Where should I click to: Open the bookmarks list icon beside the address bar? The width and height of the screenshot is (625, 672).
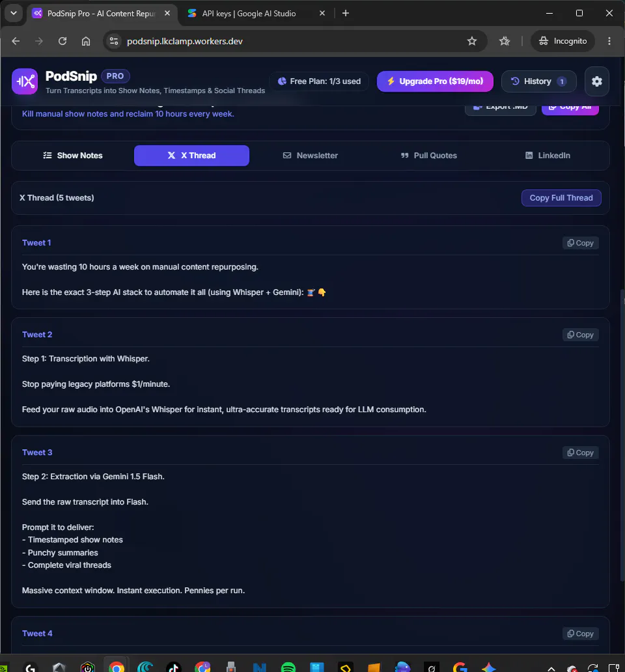click(x=505, y=41)
